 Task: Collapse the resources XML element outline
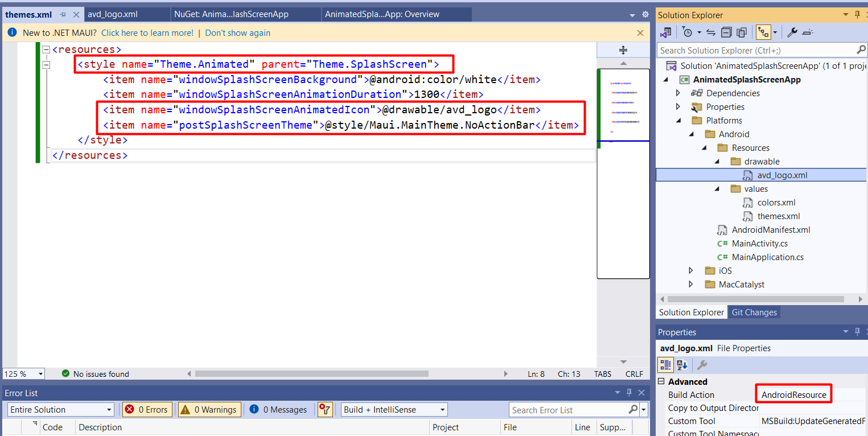click(46, 50)
